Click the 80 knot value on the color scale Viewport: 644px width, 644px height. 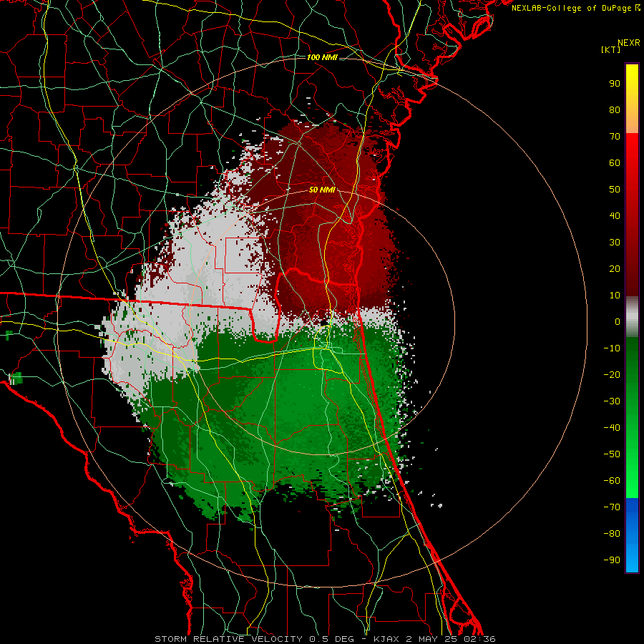(x=615, y=110)
